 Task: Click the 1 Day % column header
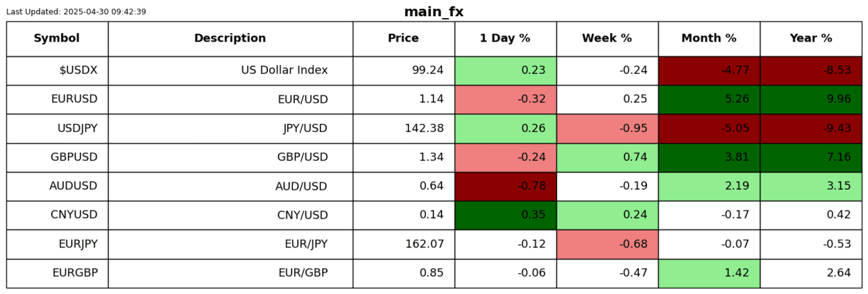point(505,38)
